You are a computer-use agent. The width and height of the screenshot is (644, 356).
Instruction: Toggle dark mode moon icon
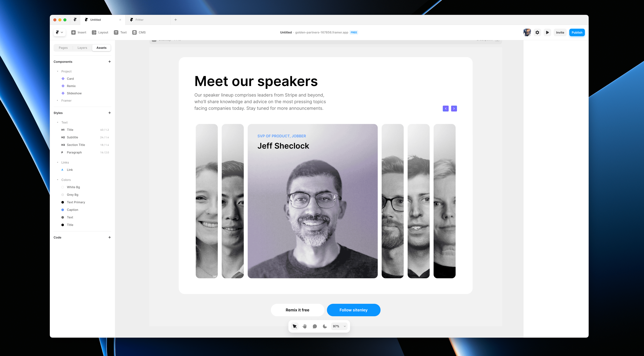[325, 326]
